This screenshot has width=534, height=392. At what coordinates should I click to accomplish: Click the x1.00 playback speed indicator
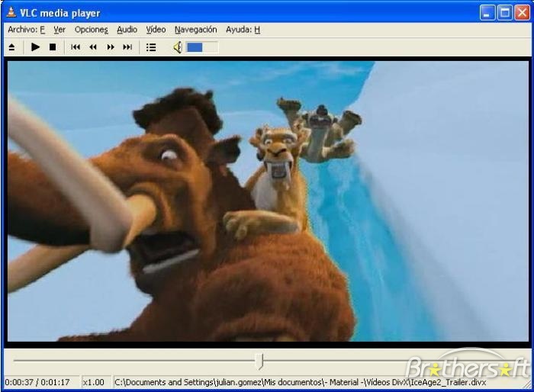tap(94, 382)
